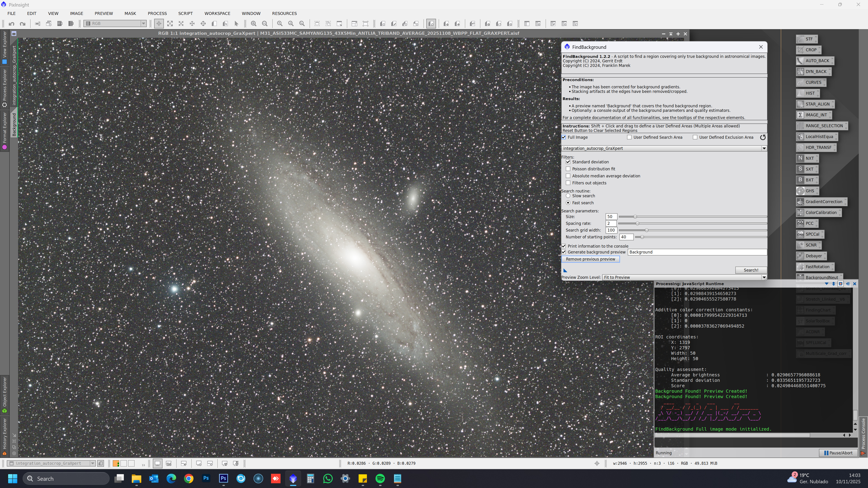Click reset selected regions circular arrow
The image size is (868, 488).
762,137
